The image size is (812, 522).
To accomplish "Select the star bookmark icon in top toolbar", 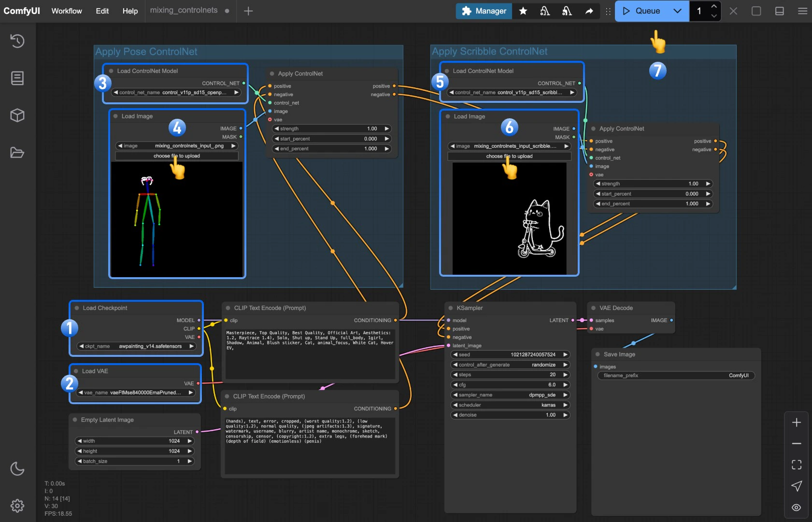I will (523, 11).
